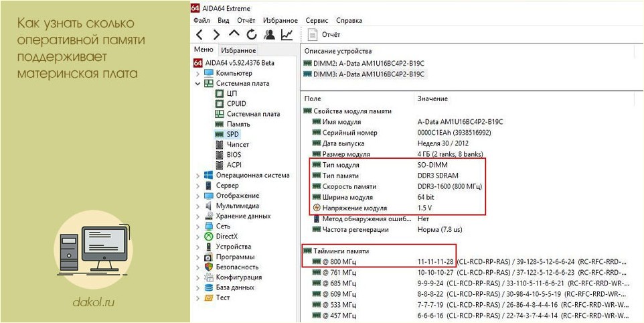
Task: Select the ACPI tree item
Action: [228, 165]
